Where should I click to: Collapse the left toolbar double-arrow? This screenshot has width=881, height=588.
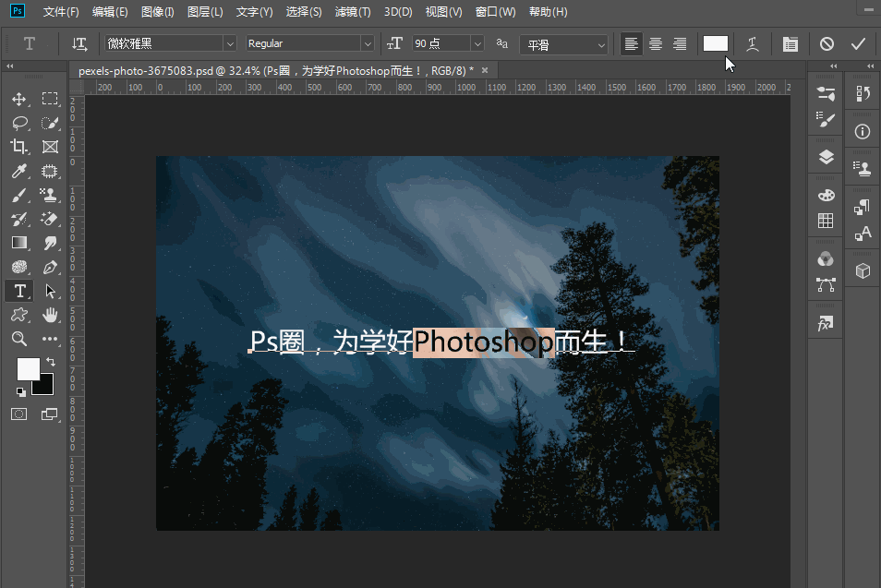coord(10,66)
